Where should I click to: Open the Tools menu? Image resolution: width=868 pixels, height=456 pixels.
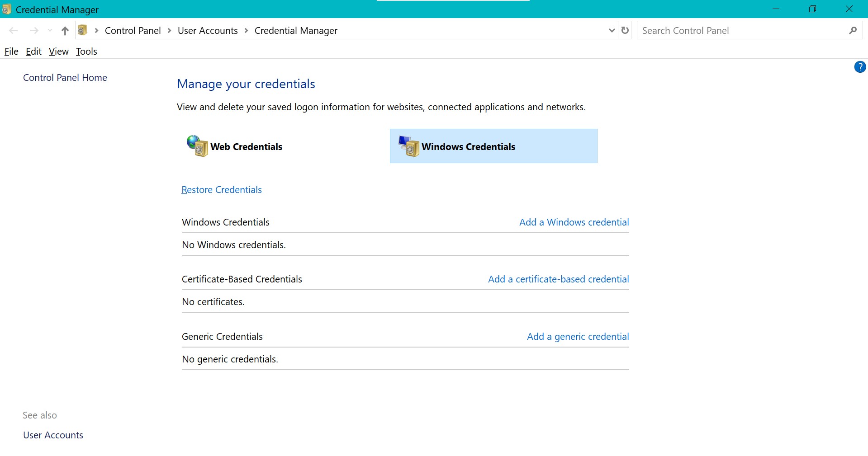pos(86,51)
